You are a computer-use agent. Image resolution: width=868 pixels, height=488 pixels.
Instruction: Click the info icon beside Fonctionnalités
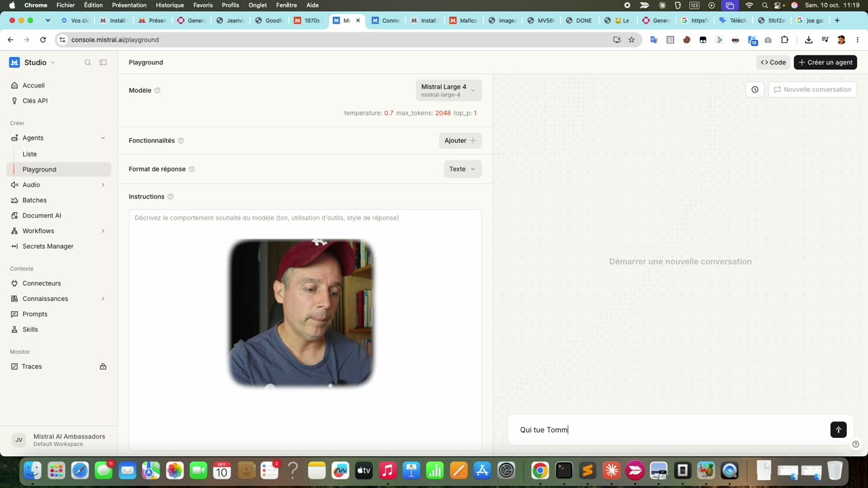pos(181,140)
